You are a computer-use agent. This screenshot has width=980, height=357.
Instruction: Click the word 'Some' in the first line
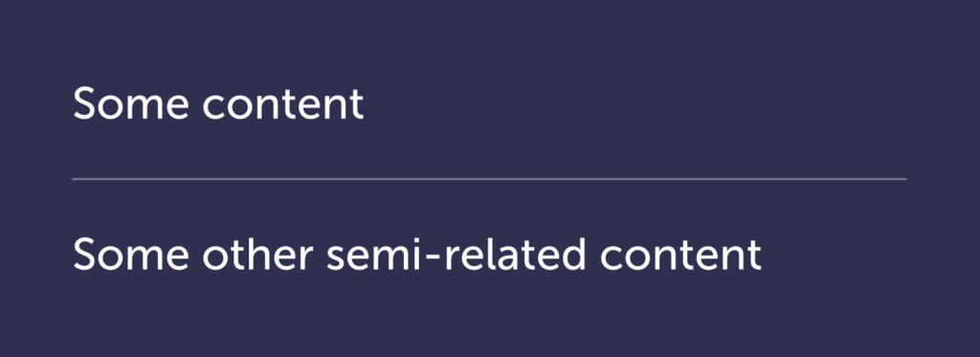(130, 103)
